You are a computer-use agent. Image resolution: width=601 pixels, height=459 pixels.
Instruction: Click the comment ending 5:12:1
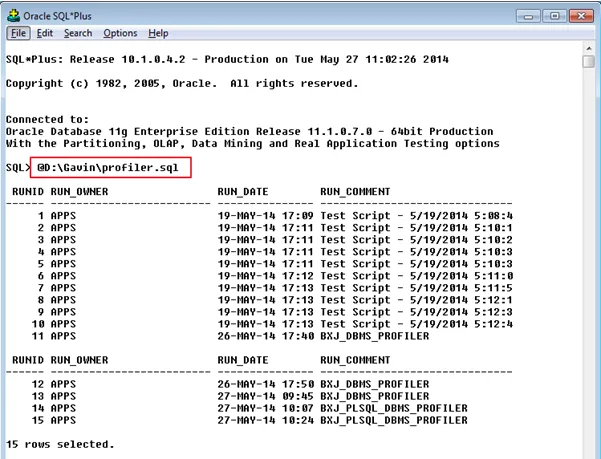click(417, 300)
